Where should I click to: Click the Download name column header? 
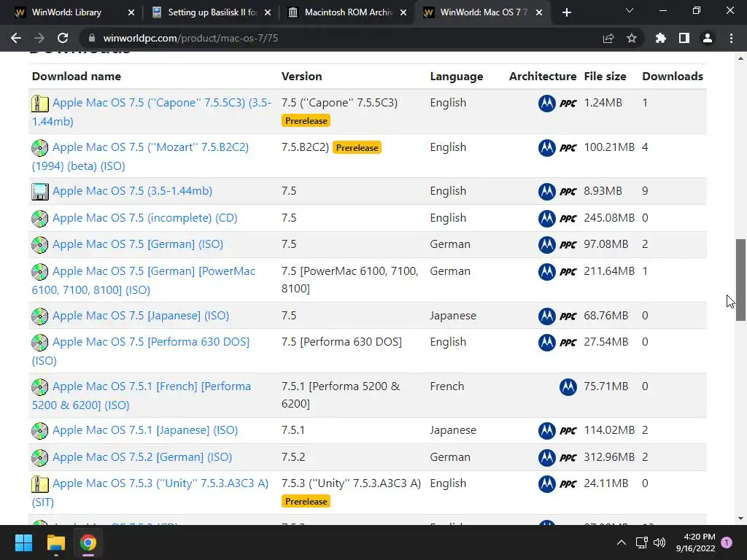[76, 76]
